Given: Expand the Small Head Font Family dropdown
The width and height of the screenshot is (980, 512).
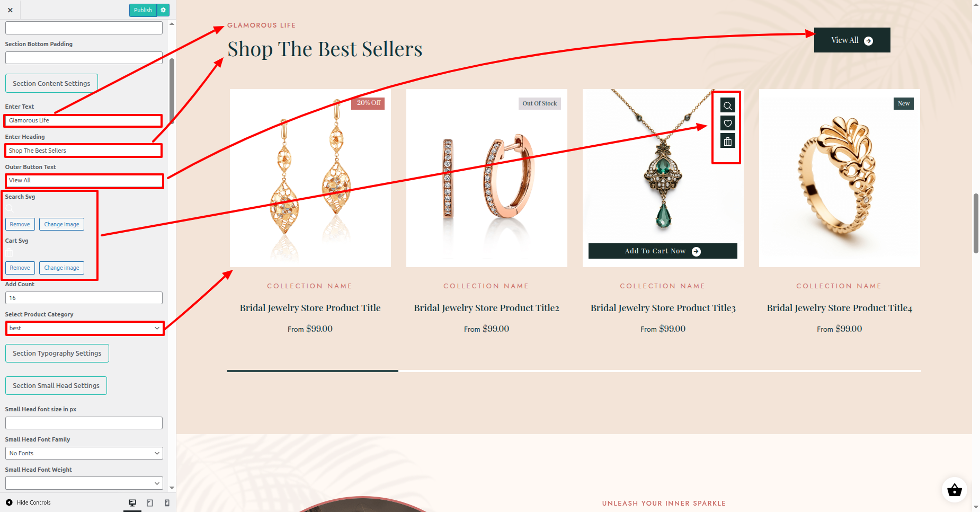Looking at the screenshot, I should (84, 453).
